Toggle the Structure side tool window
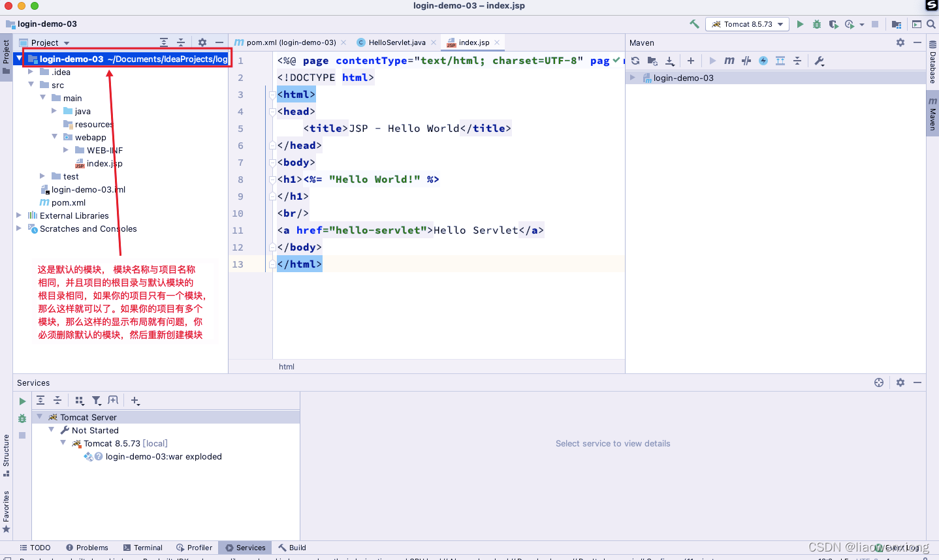Viewport: 939px width, 560px height. tap(6, 455)
